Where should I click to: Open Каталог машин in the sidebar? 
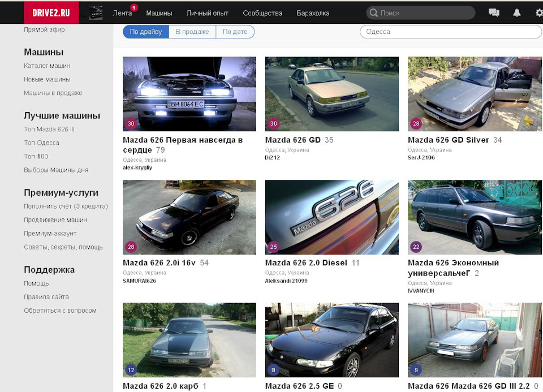pos(47,66)
